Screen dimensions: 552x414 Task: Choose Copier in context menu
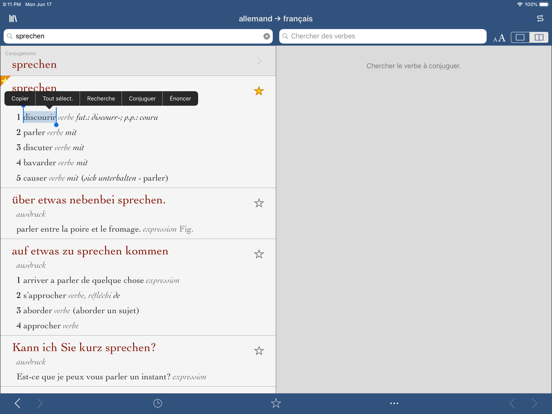20,99
